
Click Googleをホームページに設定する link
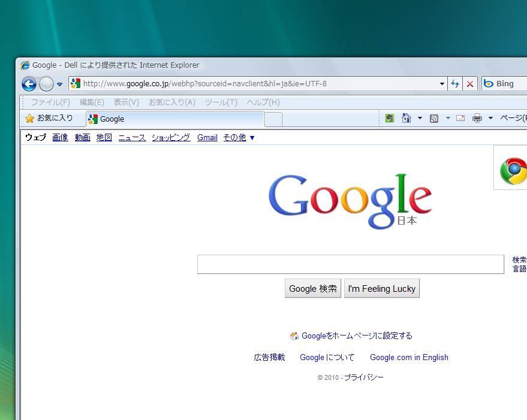(357, 336)
